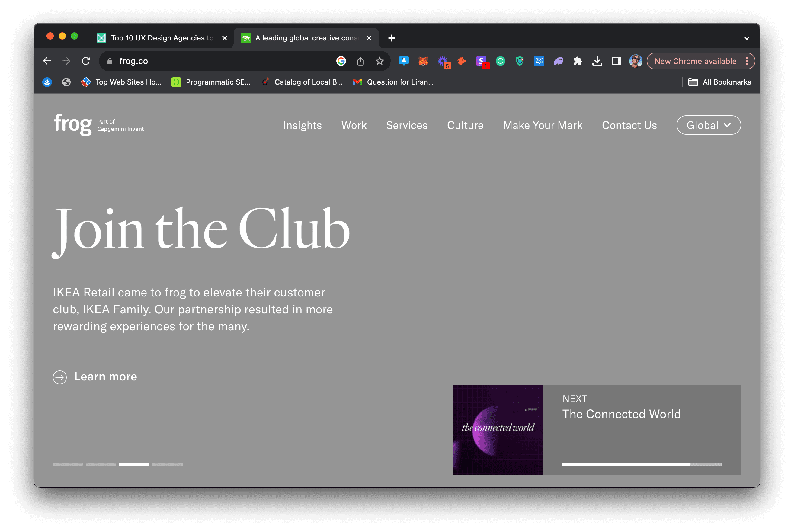Open the Extensions puzzle-piece menu
Screen dimensions: 794x532
pos(578,61)
